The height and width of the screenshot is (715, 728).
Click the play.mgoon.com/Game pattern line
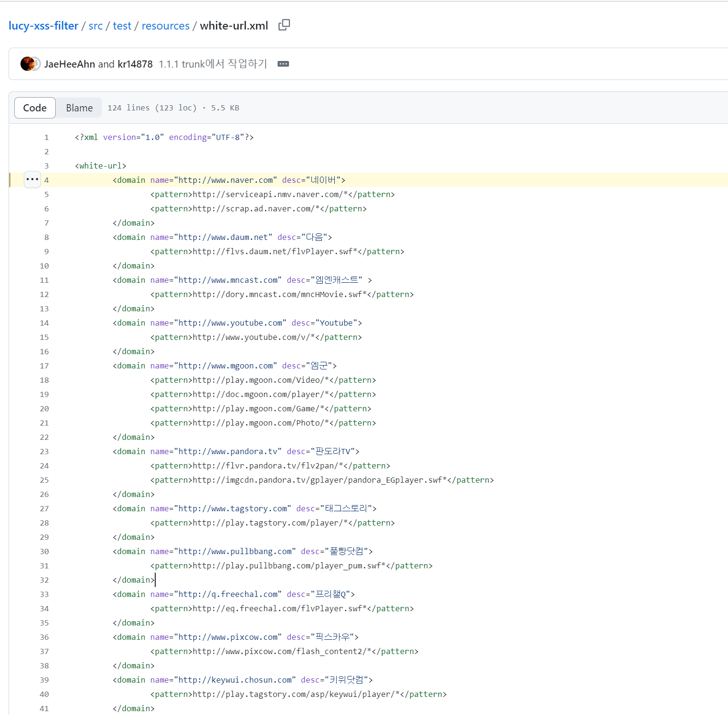point(261,408)
